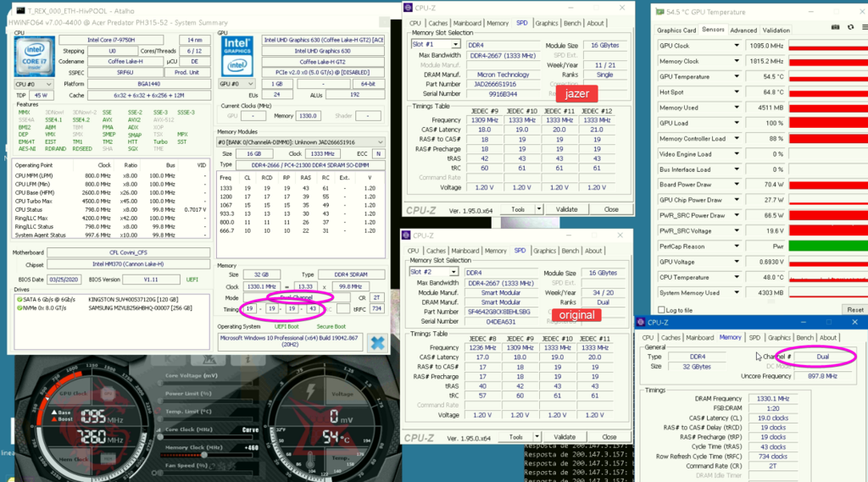Click the Curve button in Afterburner
This screenshot has width=868, height=482.
250,429
